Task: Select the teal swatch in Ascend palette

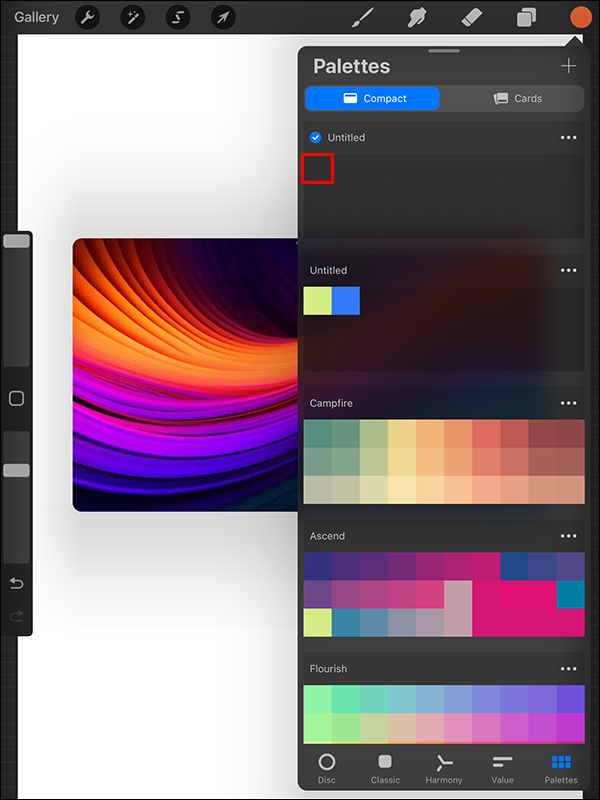Action: (571, 594)
